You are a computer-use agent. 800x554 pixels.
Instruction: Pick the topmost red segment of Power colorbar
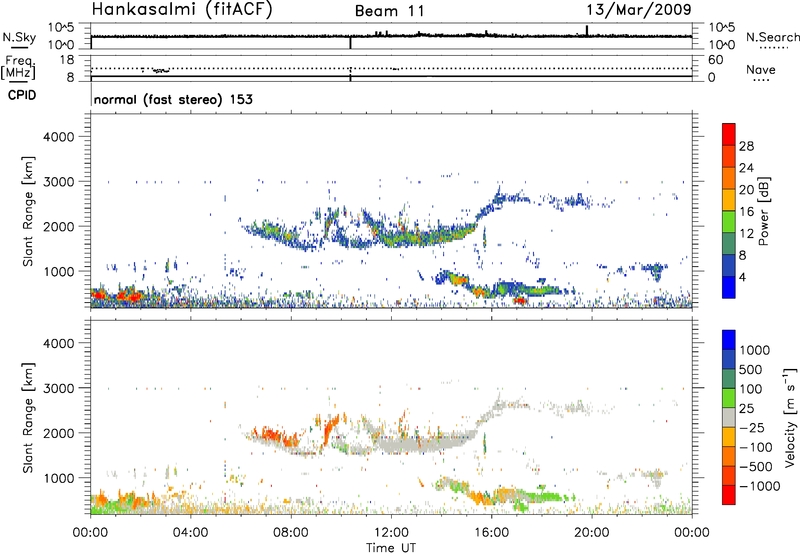pyautogui.click(x=729, y=134)
